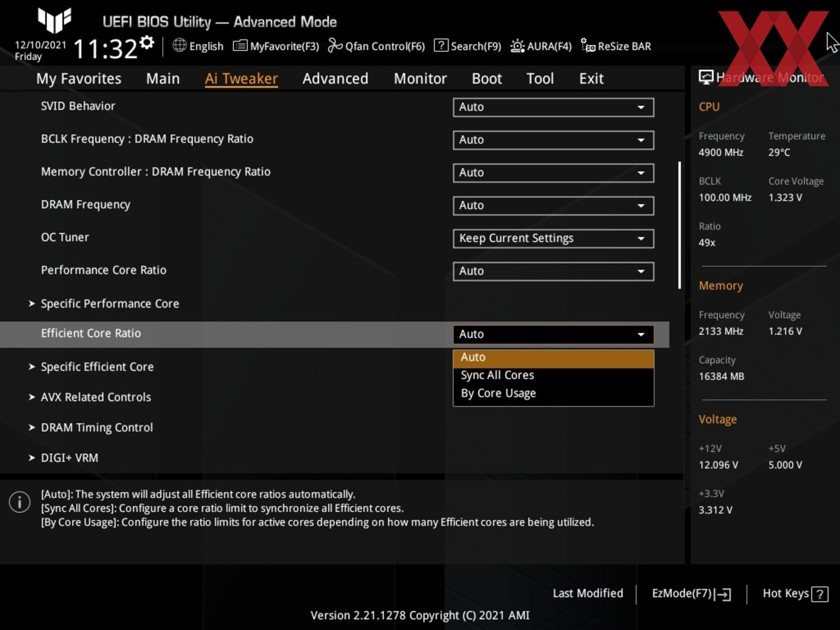Click the OC Tuner label
The image size is (840, 630).
65,237
